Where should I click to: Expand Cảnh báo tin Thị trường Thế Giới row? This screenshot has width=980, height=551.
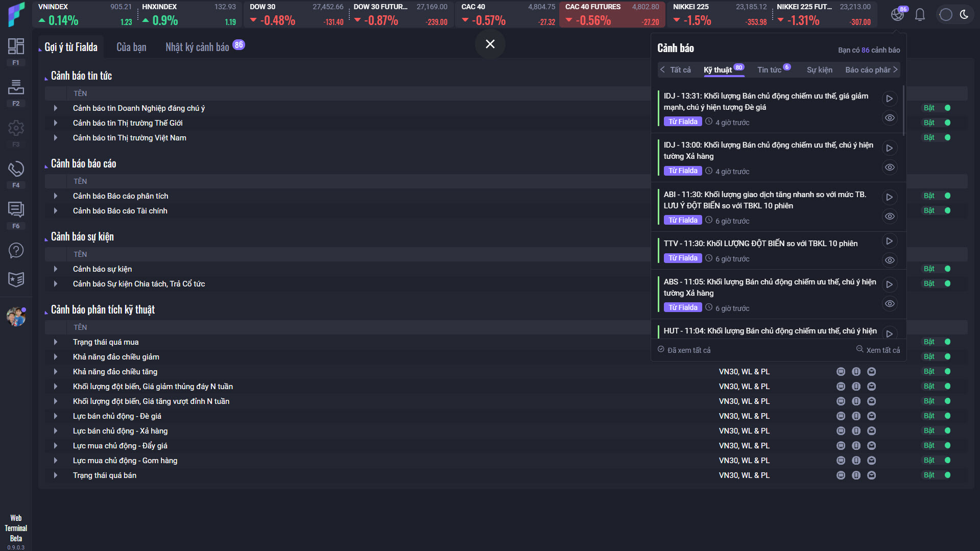(x=56, y=123)
